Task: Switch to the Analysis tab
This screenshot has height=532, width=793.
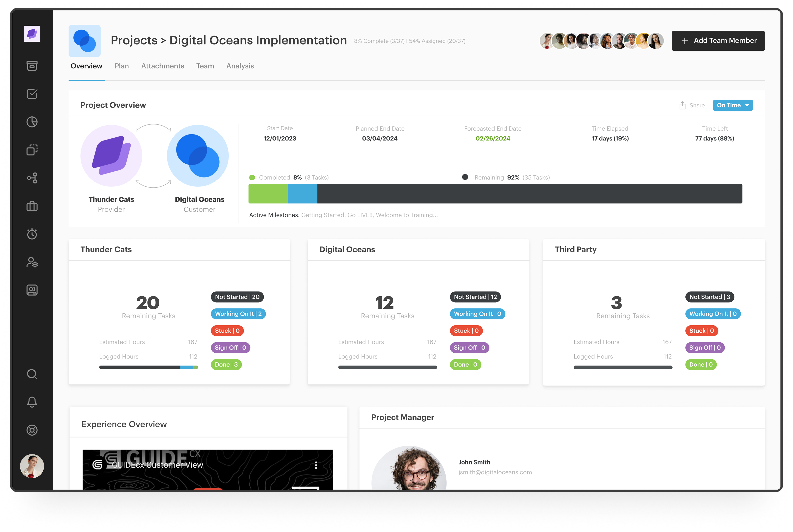Action: (240, 66)
